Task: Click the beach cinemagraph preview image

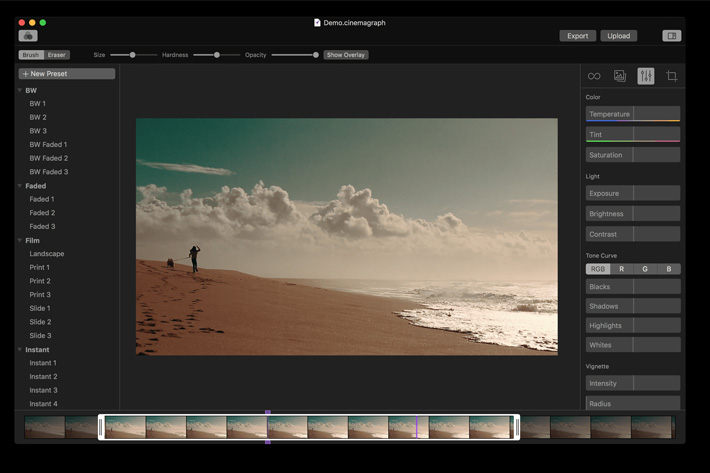Action: tap(347, 237)
